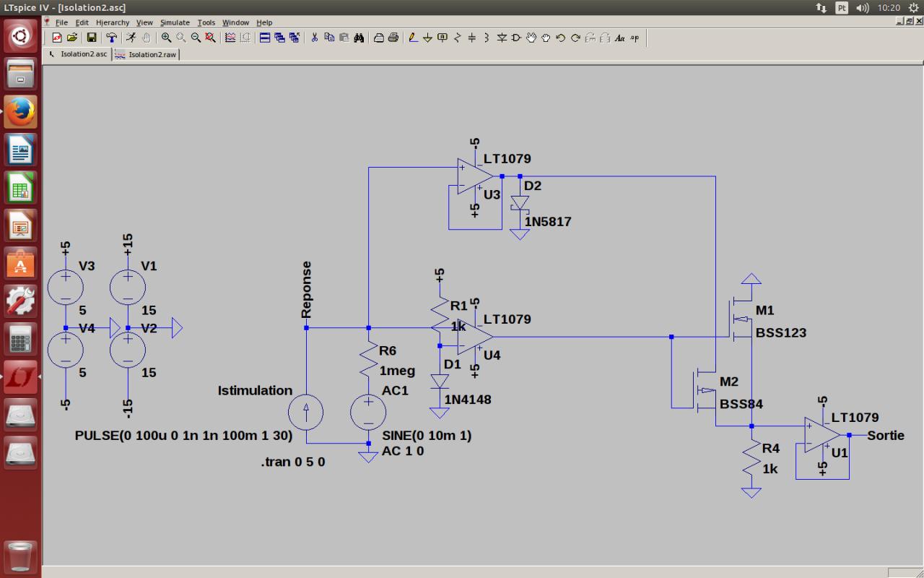Select the Capacitor tool
924x578 pixels.
[x=472, y=38]
